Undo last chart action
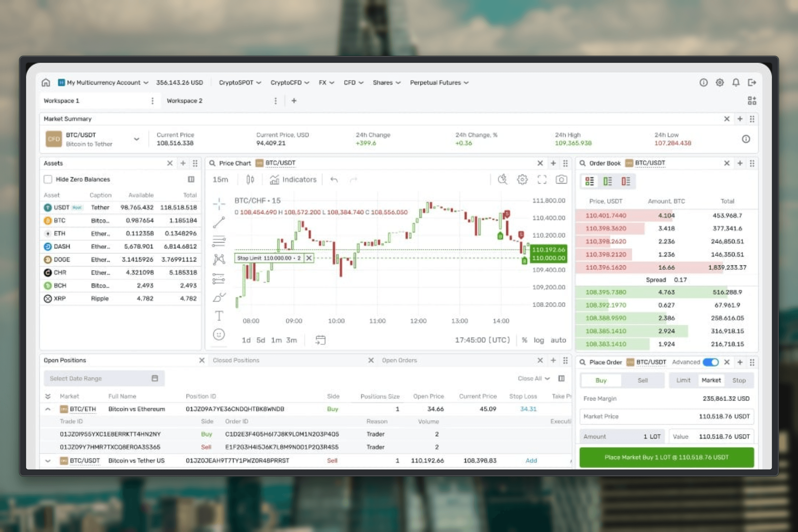Viewport: 798px width, 532px height. [334, 180]
